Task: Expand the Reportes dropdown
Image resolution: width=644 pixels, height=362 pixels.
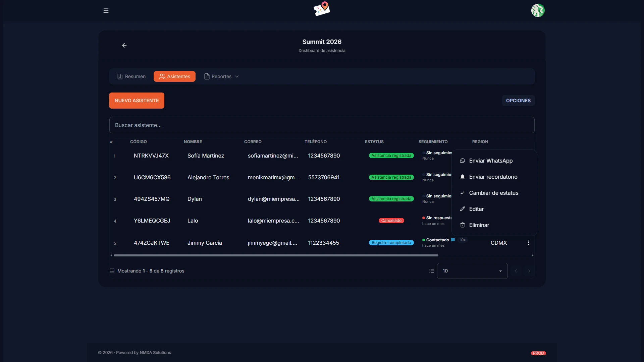Action: 222,76
